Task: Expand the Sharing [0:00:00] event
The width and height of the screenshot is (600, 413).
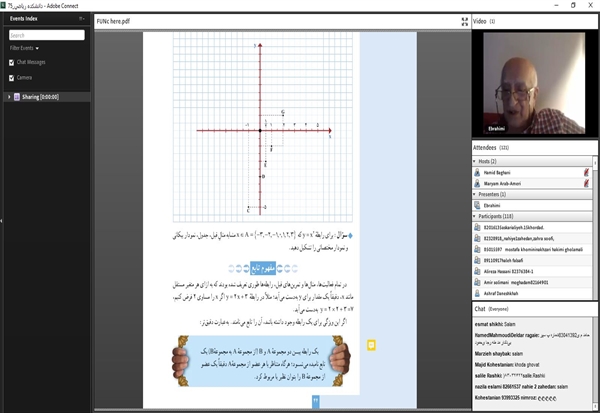Action: click(x=8, y=97)
